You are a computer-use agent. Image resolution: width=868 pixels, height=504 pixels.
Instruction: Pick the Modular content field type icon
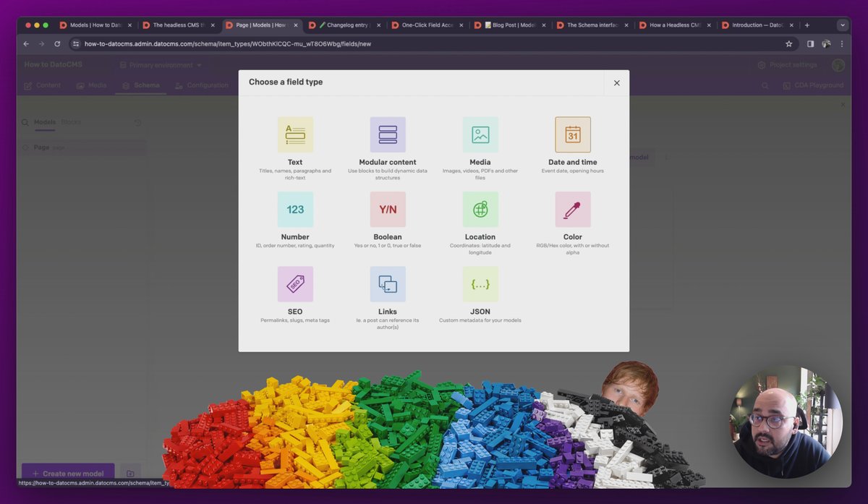tap(388, 134)
